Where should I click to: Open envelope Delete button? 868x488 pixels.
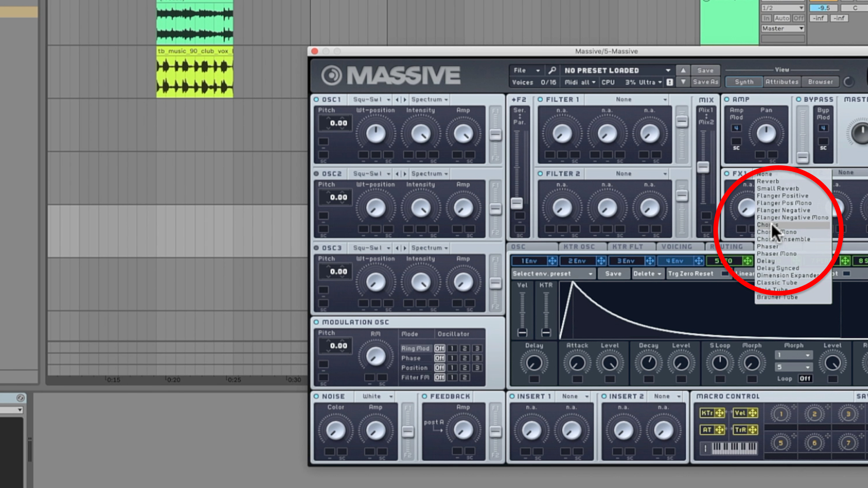(x=647, y=274)
